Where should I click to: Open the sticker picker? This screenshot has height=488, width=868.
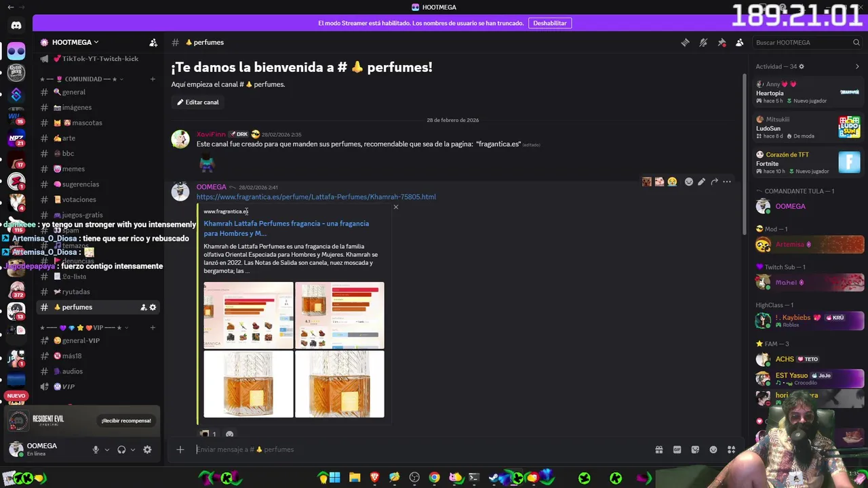tap(695, 449)
